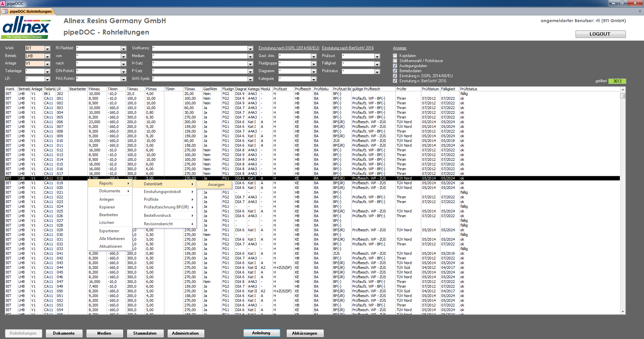
Task: Open the Fälligkeit filter dropdown
Action: tap(377, 64)
